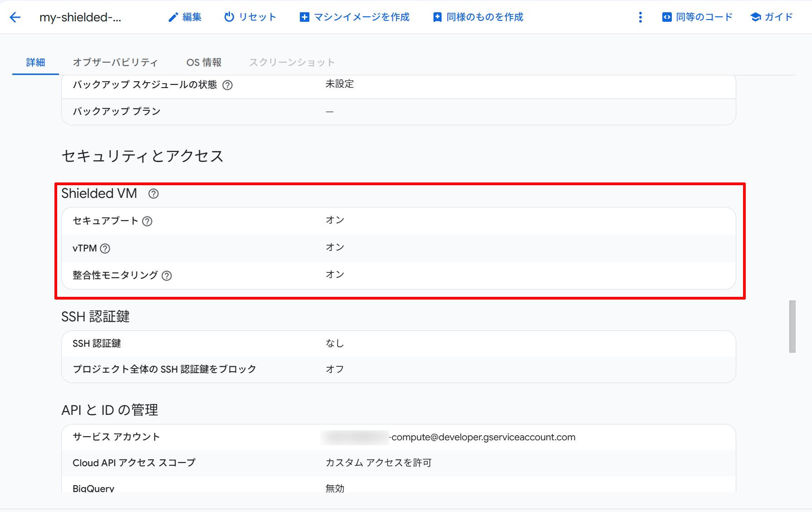Screen dimensions: 812x512
Task: Switch to the オブザーバビリティ tab
Action: point(115,62)
